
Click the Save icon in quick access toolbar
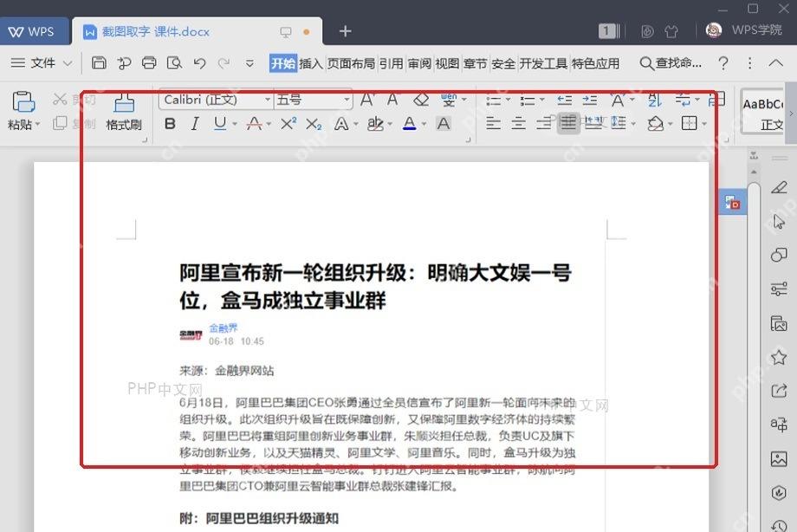click(x=99, y=62)
